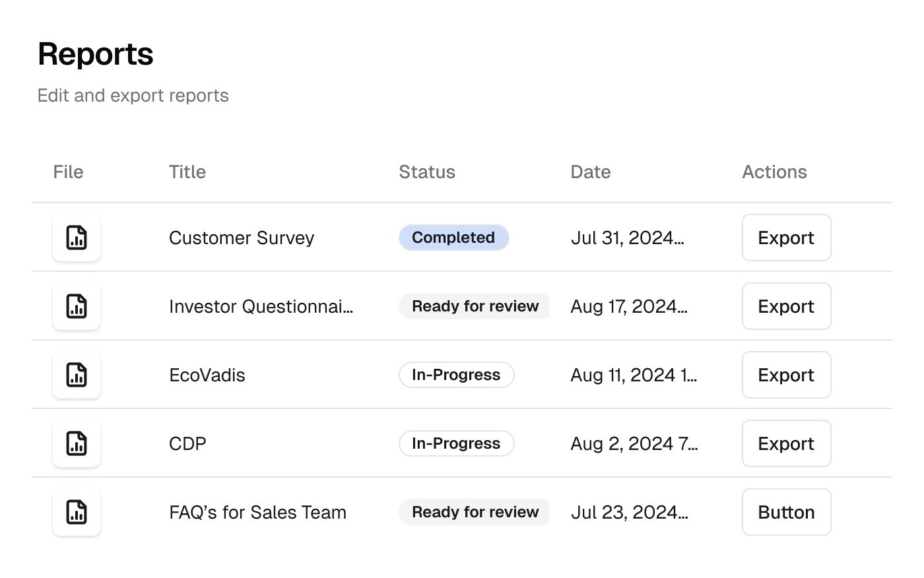This screenshot has height=578, width=924.
Task: Select the FAQ's for Sales Team title
Action: 257,512
